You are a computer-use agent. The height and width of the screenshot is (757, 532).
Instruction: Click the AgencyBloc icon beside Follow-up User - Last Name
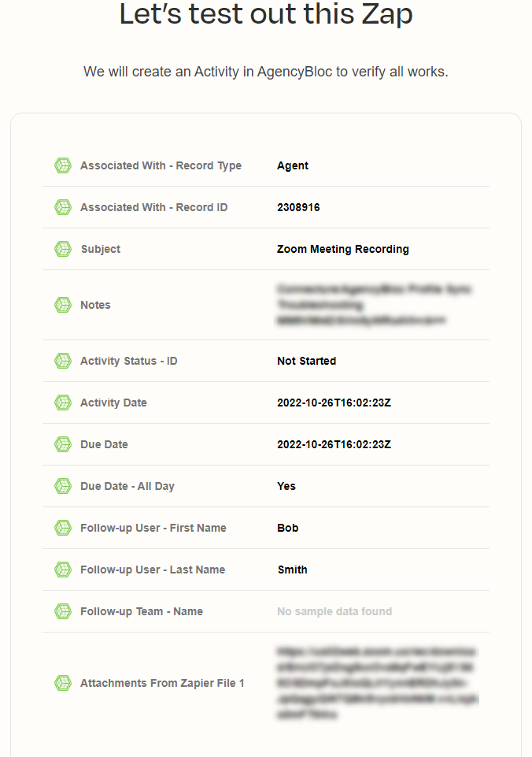click(x=63, y=570)
